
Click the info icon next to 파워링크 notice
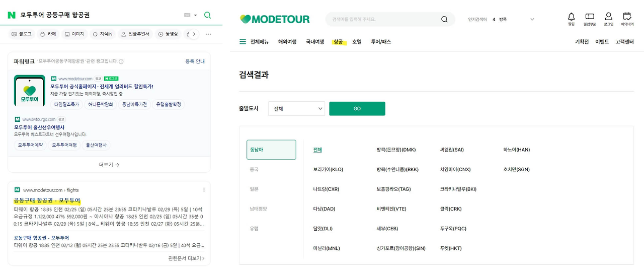(x=121, y=61)
